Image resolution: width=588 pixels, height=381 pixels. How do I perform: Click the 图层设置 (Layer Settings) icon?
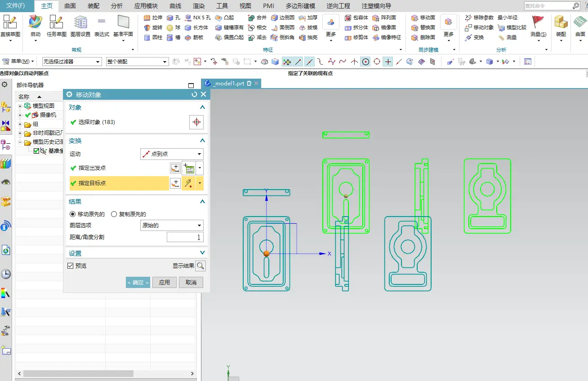(x=80, y=22)
